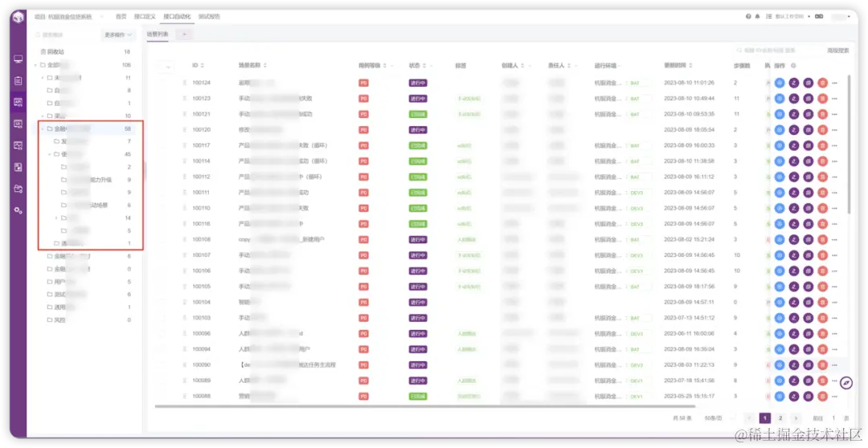Focus the scenario ID/name search box
The width and height of the screenshot is (868, 448).
[777, 51]
